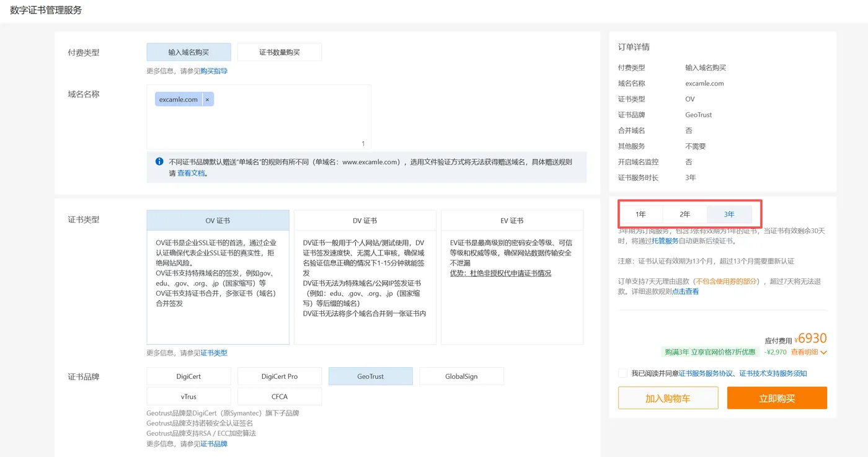Image resolution: width=868 pixels, height=457 pixels.
Task: Open refund rules via 点击查看
Action: pyautogui.click(x=685, y=291)
